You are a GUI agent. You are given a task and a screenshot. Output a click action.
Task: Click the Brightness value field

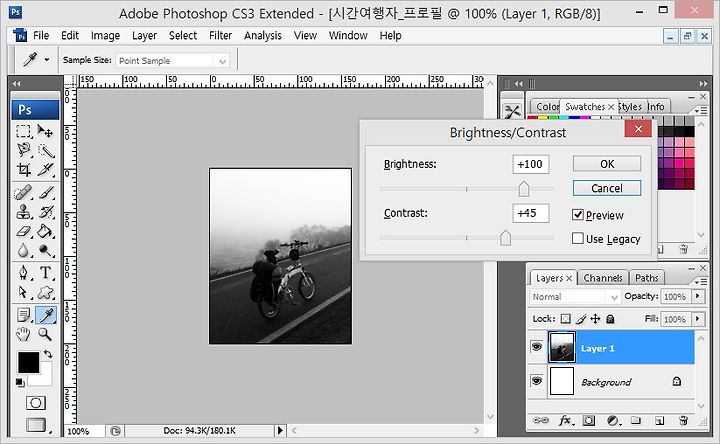pos(531,164)
